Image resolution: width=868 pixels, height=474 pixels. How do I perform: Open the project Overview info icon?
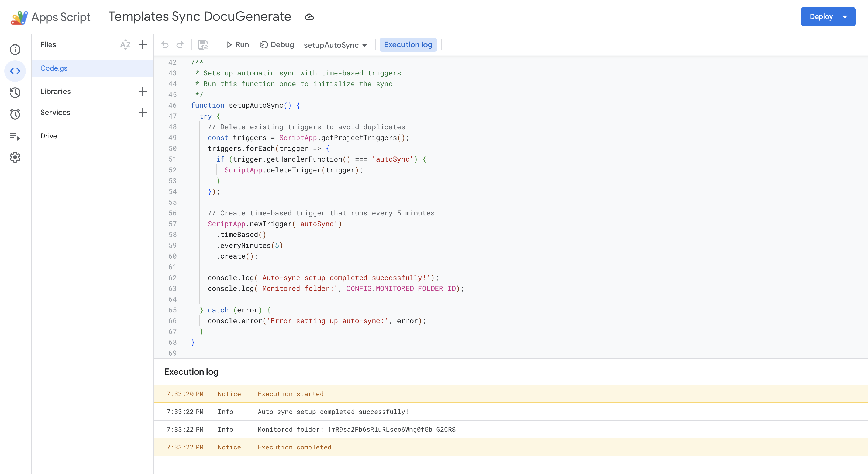click(x=15, y=50)
